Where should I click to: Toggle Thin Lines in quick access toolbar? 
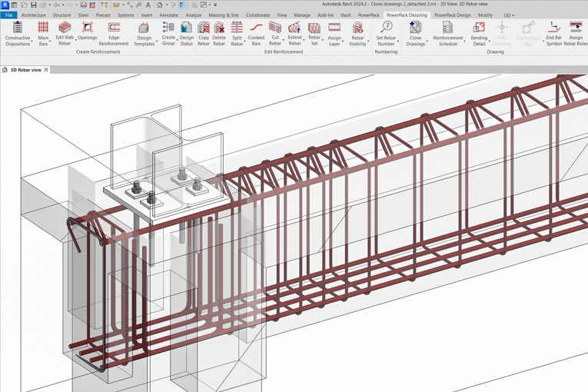pos(183,5)
